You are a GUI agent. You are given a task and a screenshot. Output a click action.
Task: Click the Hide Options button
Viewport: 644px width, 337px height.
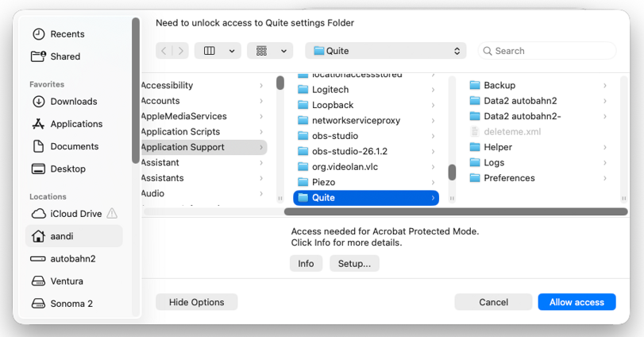click(197, 302)
